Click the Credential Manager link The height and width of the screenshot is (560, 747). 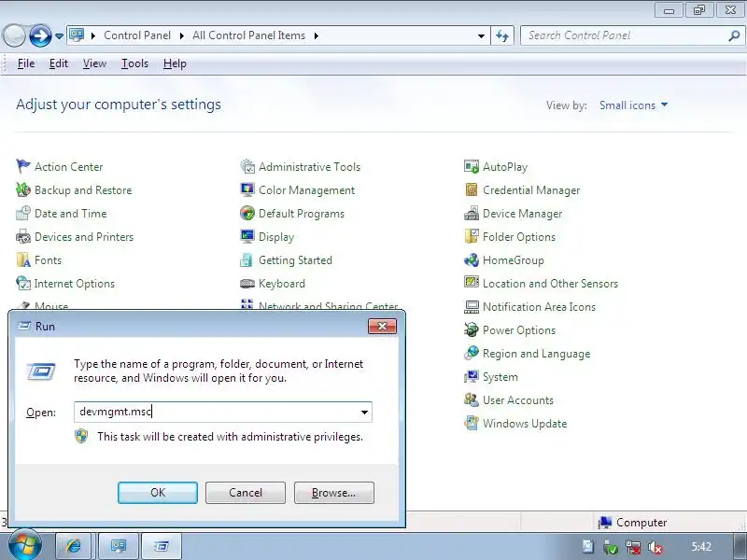pyautogui.click(x=531, y=190)
